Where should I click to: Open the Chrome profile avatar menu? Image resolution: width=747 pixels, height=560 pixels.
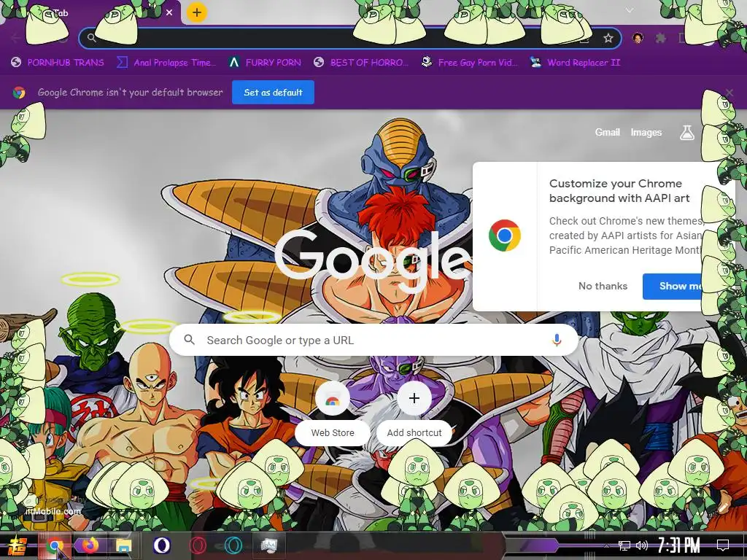coord(638,38)
